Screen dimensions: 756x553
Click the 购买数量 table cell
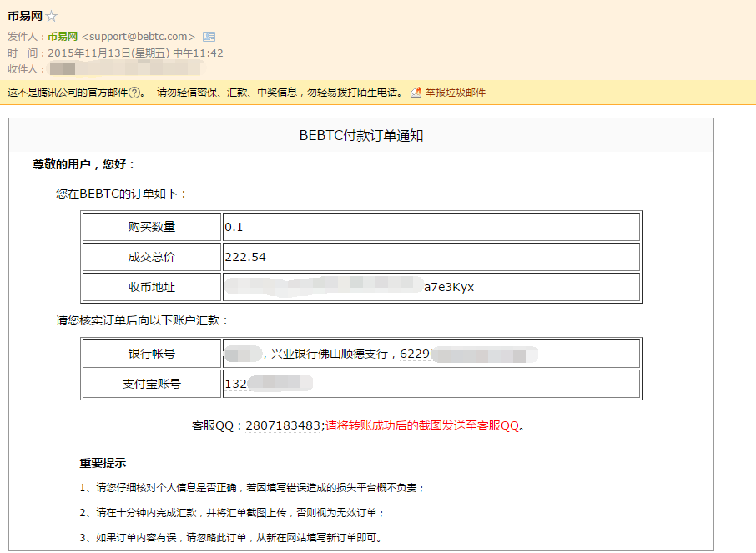(x=152, y=227)
